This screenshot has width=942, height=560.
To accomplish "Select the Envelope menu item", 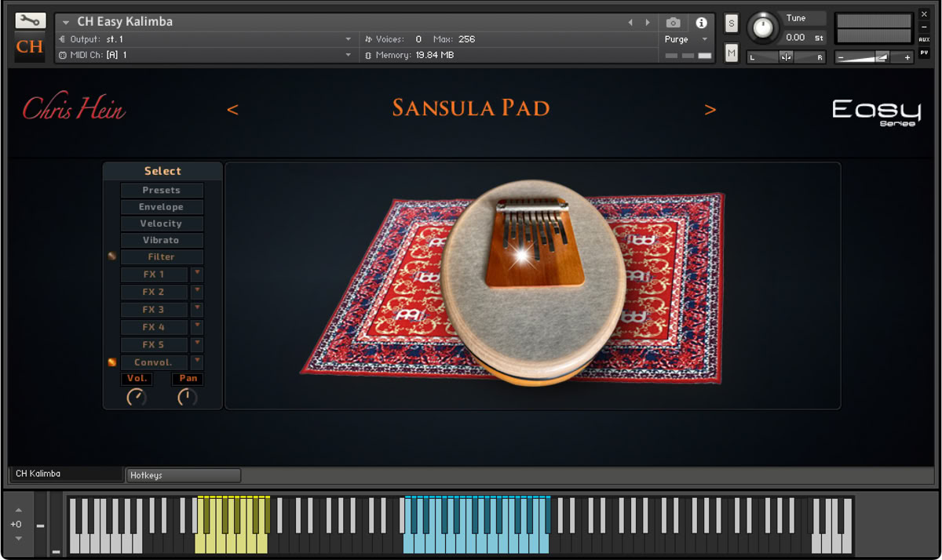I will point(161,207).
